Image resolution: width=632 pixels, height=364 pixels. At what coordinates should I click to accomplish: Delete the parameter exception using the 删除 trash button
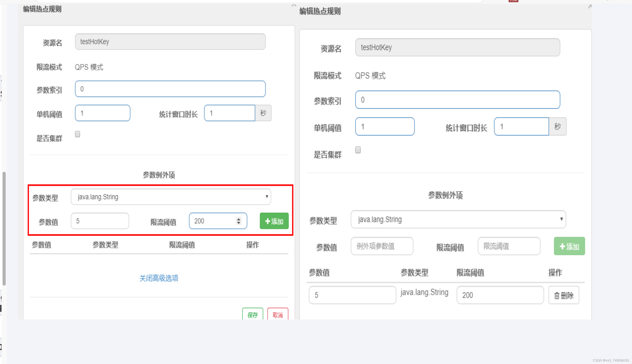tap(564, 295)
